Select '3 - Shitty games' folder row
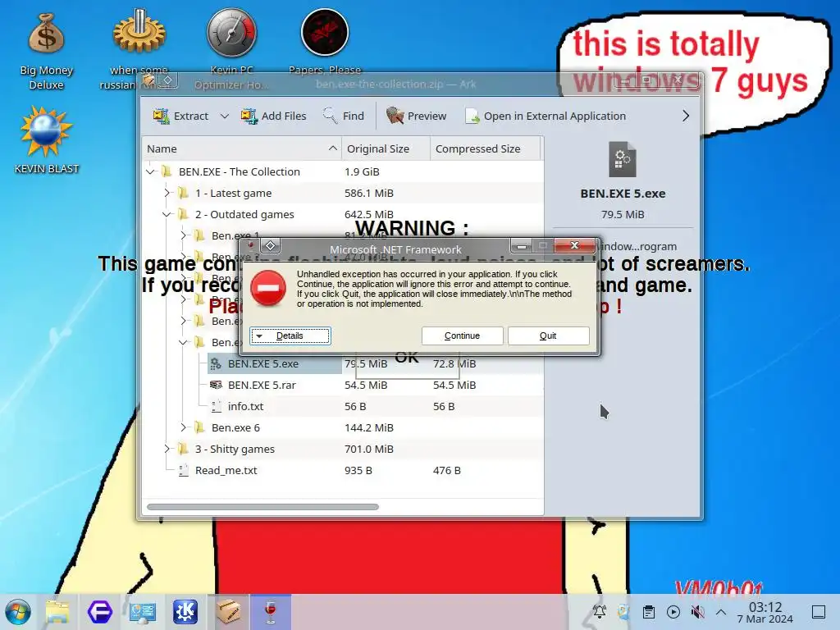 pyautogui.click(x=343, y=449)
